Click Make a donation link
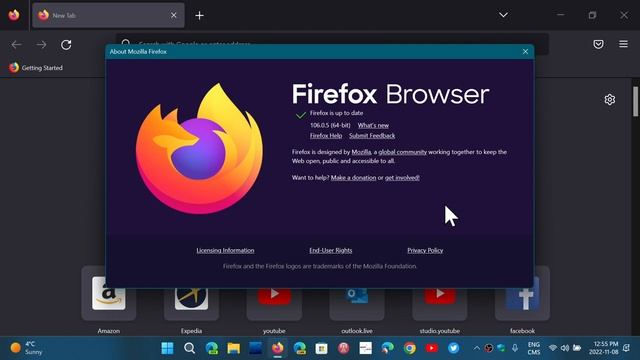Viewport: 640px width, 360px height. 353,178
